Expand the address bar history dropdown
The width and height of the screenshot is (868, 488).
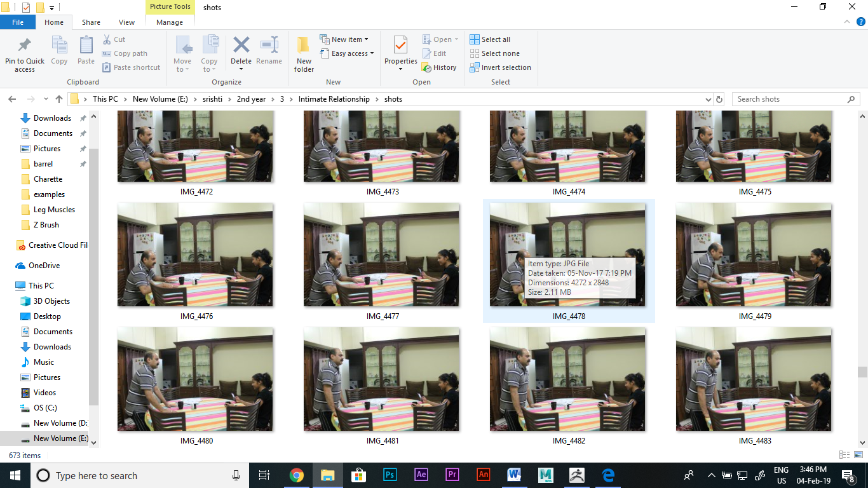coord(709,99)
